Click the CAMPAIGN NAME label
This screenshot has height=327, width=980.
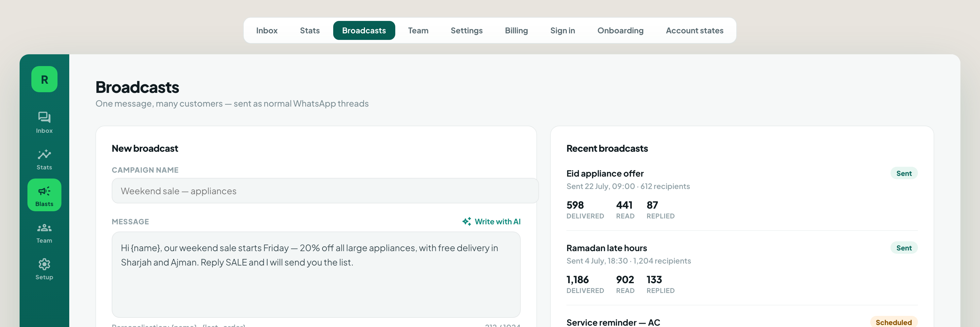[x=145, y=170]
